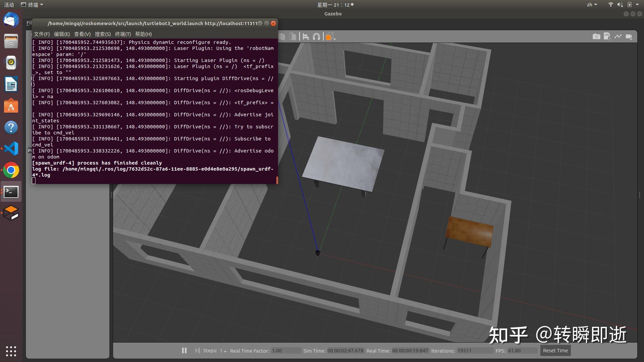
Task: Toggle the video recording camera icon
Action: coord(629,37)
